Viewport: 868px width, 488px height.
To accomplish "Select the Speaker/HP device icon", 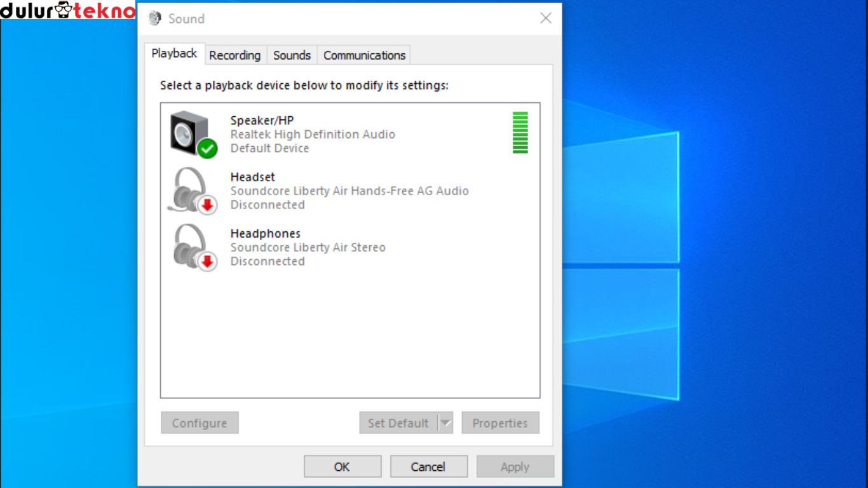I will click(194, 134).
